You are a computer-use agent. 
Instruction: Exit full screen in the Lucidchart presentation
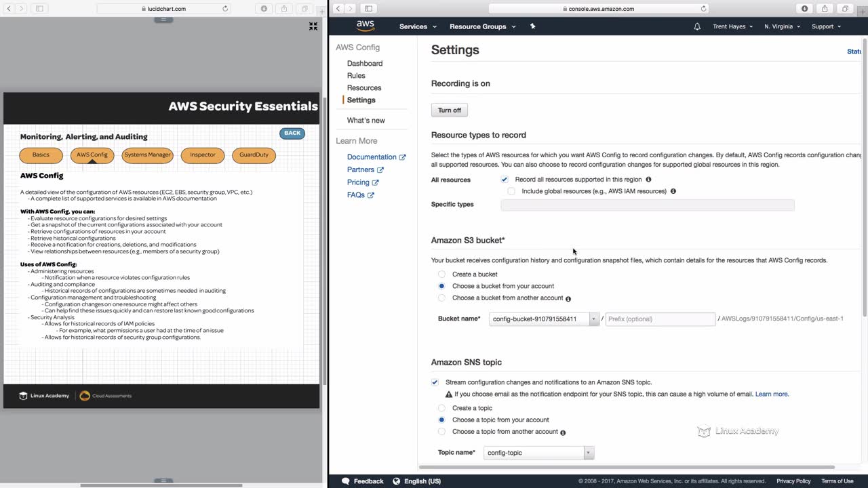click(x=313, y=26)
